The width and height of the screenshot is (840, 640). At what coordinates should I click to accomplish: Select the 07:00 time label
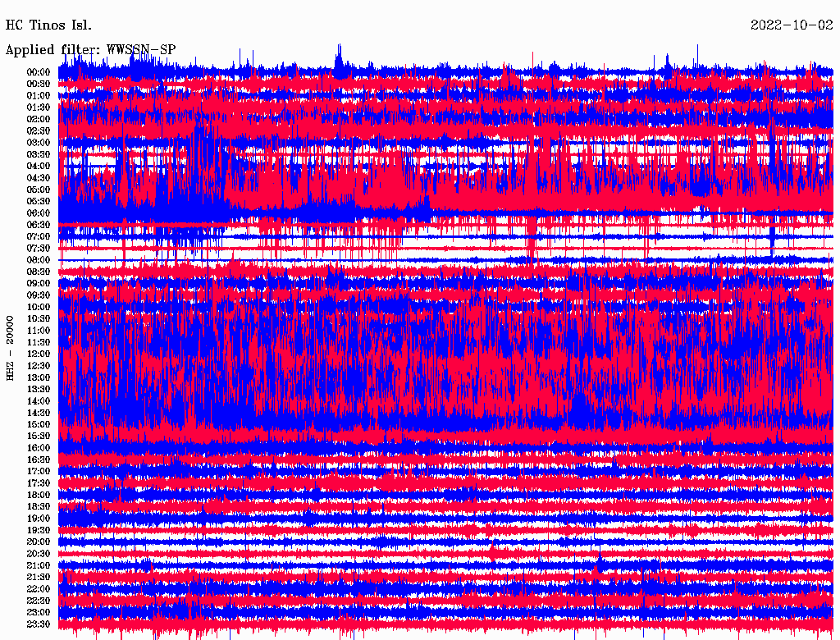pos(39,237)
